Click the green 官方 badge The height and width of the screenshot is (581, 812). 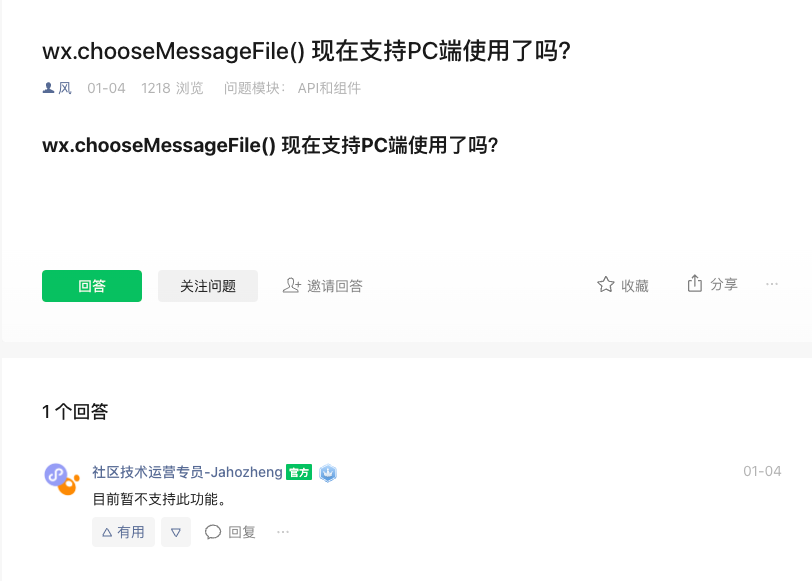[299, 472]
